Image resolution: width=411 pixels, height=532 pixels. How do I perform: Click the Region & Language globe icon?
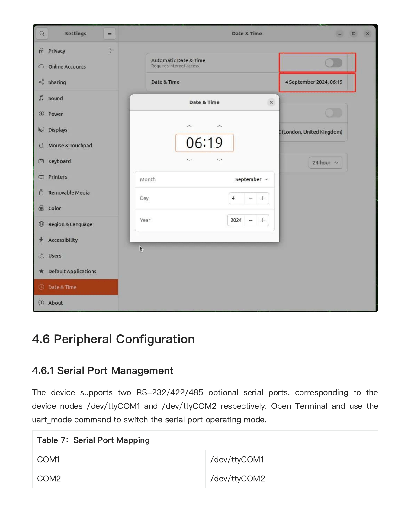(x=41, y=224)
